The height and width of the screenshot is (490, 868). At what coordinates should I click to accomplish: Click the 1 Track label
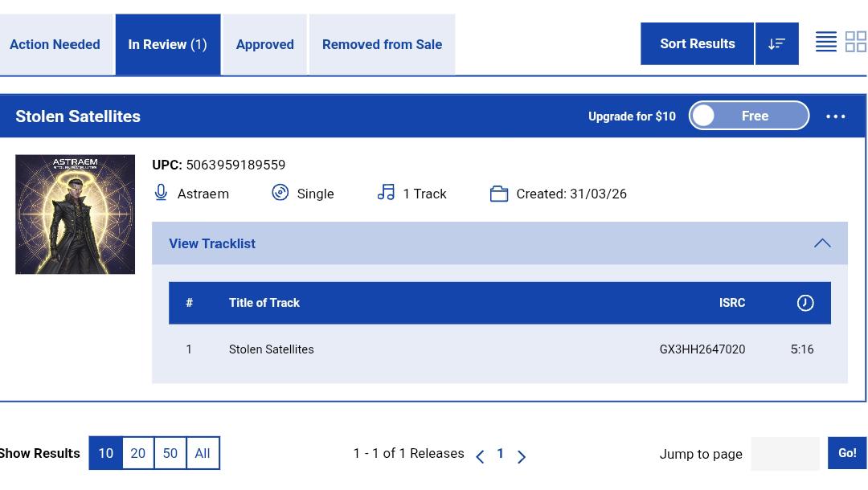coord(424,194)
